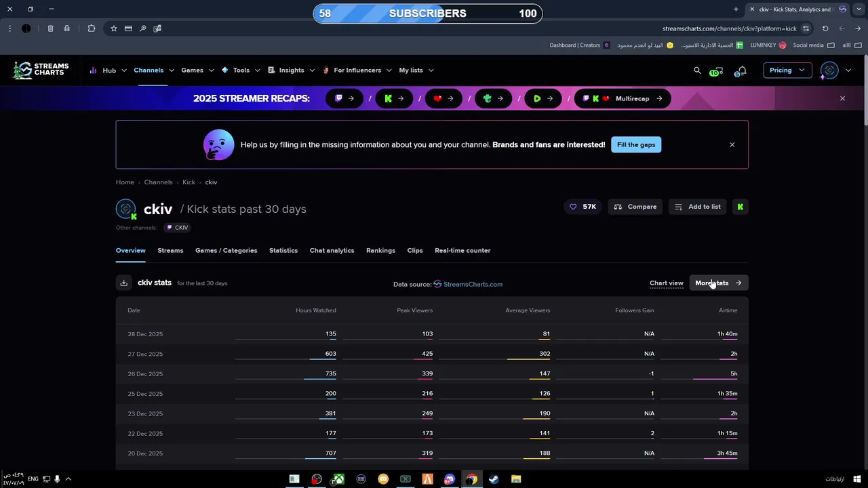This screenshot has width=868, height=488.
Task: Expand the My lists menu
Action: point(416,70)
